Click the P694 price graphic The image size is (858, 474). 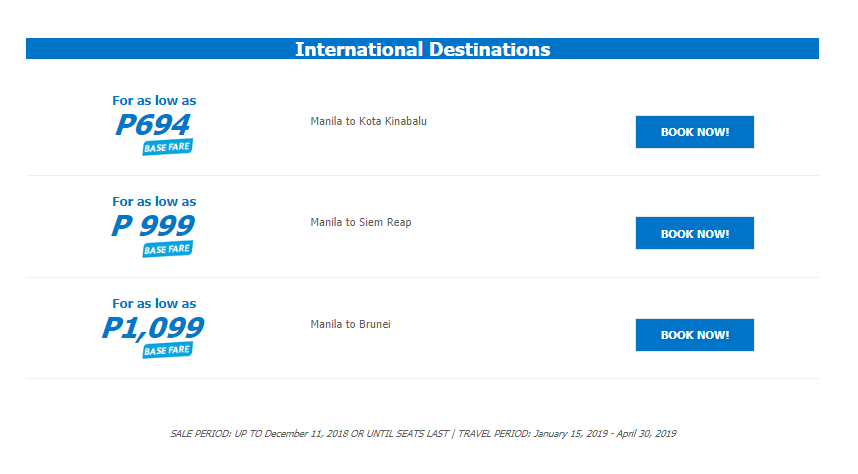(x=153, y=125)
